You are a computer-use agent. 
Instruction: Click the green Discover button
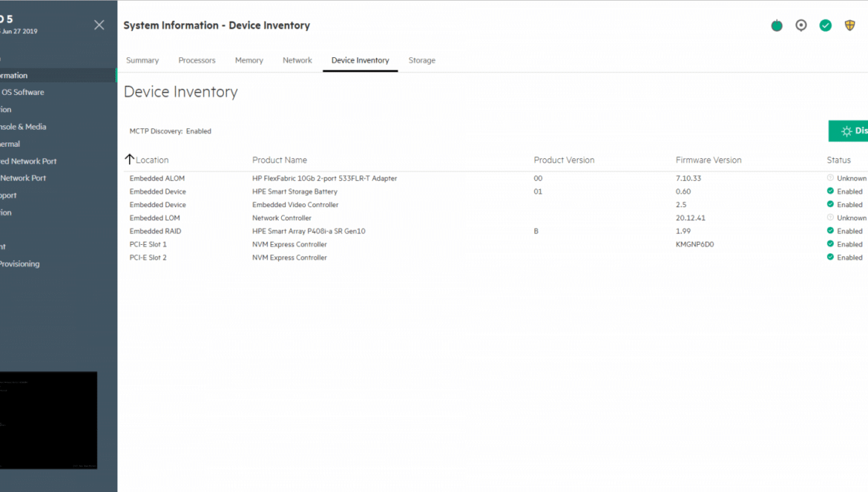(x=848, y=131)
